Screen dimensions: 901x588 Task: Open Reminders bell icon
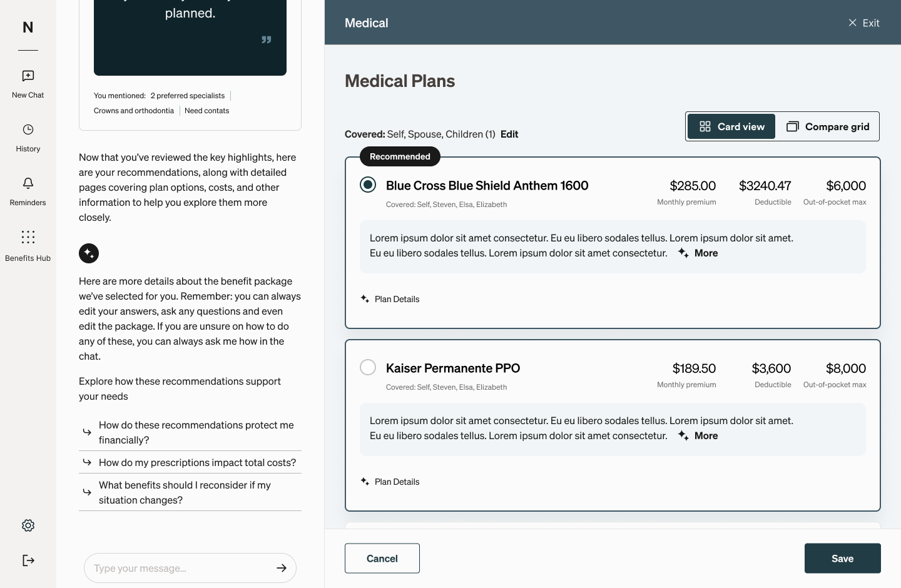28,183
